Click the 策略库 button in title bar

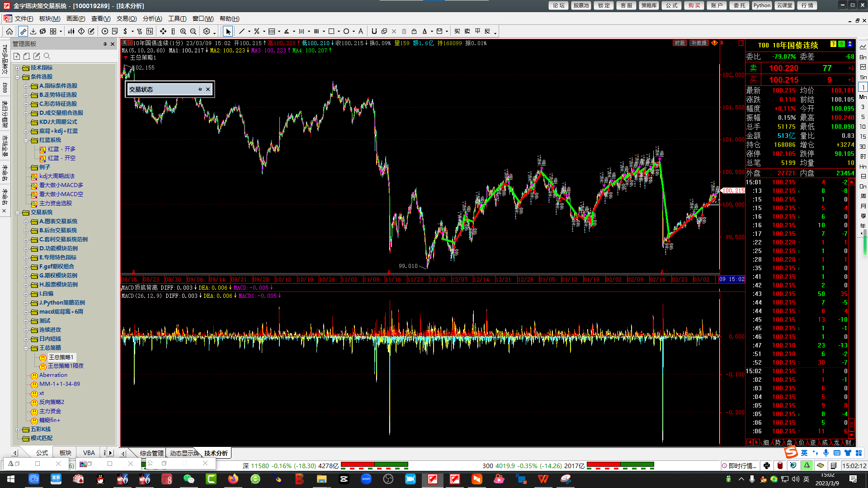pyautogui.click(x=649, y=5)
